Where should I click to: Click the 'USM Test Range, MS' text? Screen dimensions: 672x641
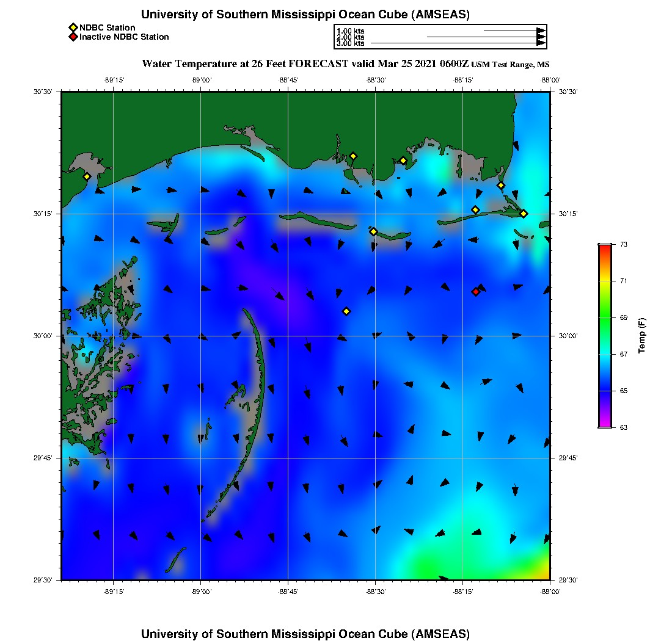510,65
